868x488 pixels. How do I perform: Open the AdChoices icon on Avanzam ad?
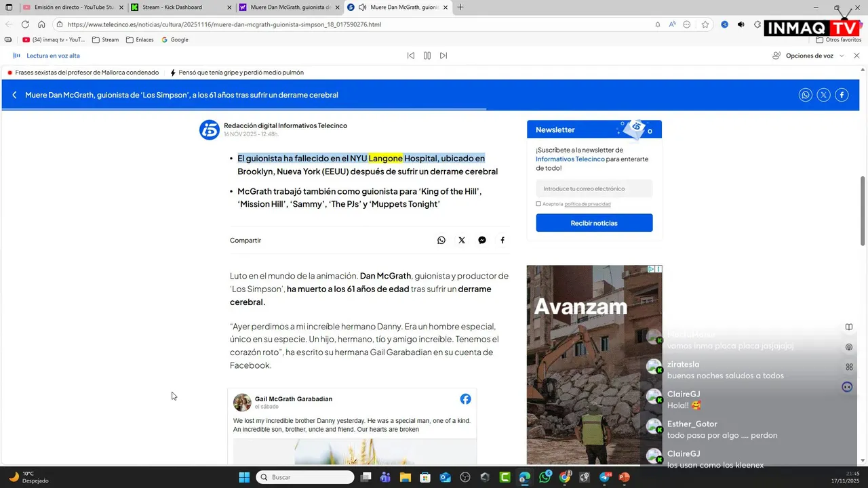[651, 269]
